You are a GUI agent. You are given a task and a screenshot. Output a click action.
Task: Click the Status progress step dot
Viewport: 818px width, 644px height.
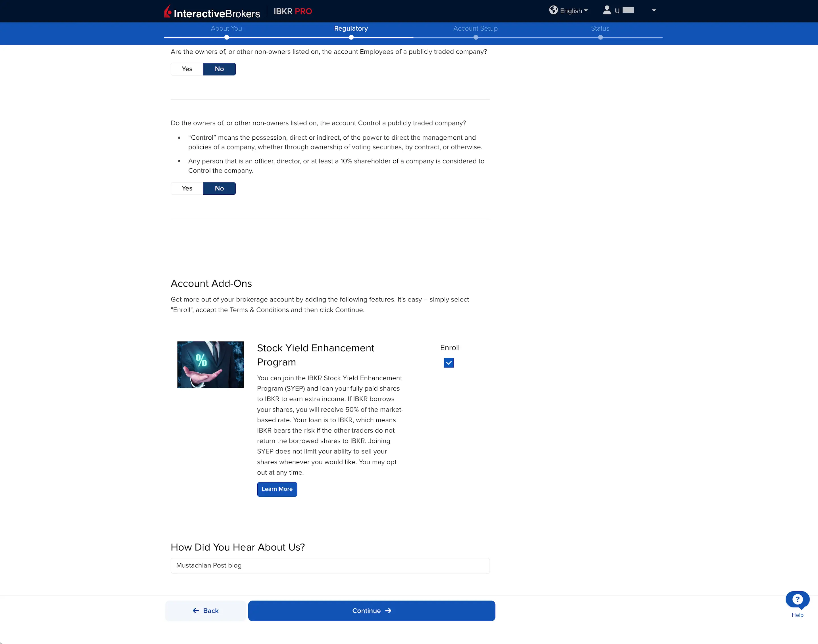pyautogui.click(x=600, y=37)
